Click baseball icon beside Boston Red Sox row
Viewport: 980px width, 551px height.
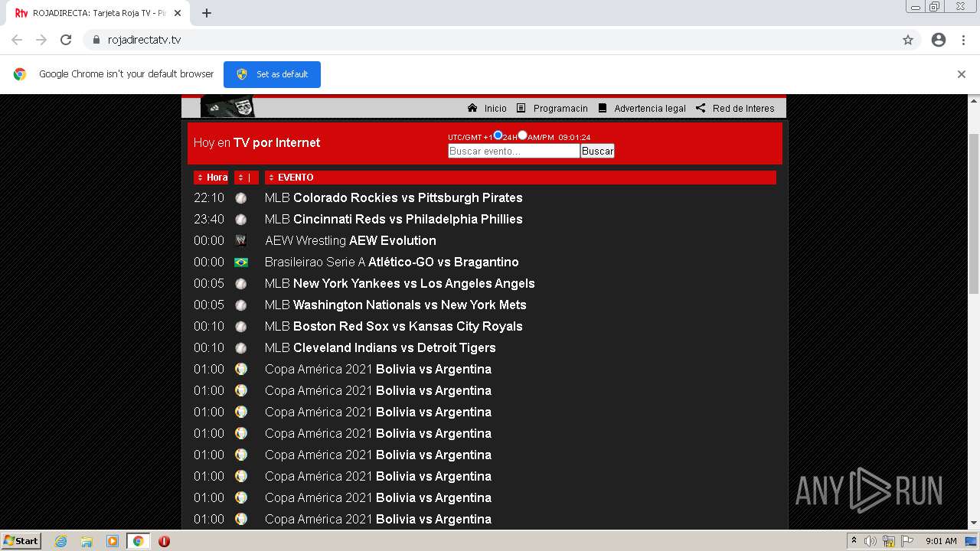[241, 327]
